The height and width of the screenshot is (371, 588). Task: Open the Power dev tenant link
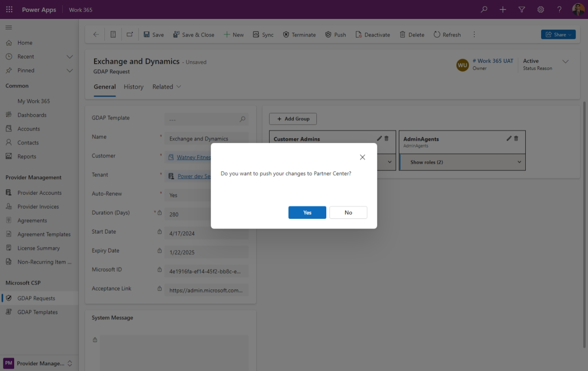tap(194, 176)
